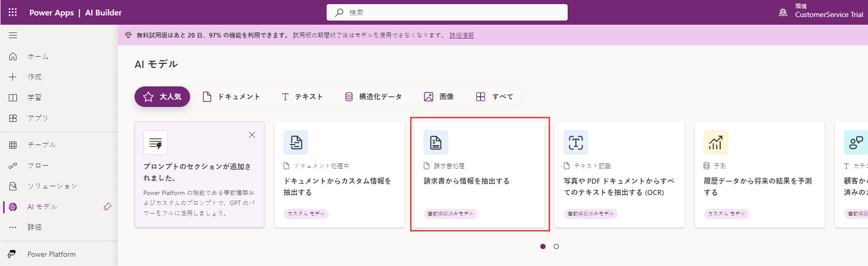Click the category classification card icon
The height and width of the screenshot is (266, 868).
point(856,143)
